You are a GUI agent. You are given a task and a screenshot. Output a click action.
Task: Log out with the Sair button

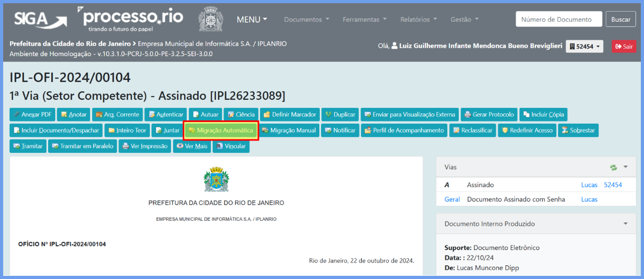(624, 47)
